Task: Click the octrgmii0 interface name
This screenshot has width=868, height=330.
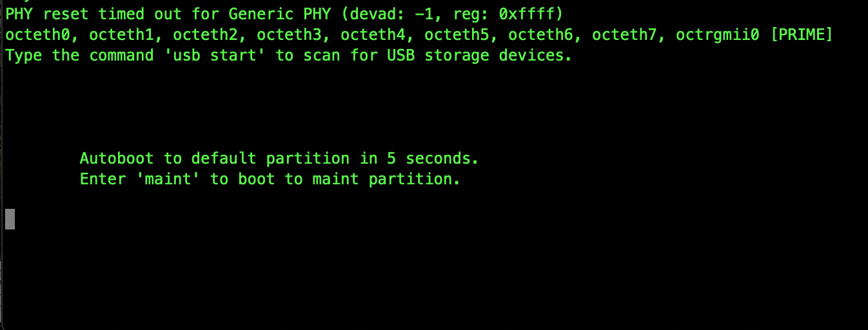Action: (718, 35)
